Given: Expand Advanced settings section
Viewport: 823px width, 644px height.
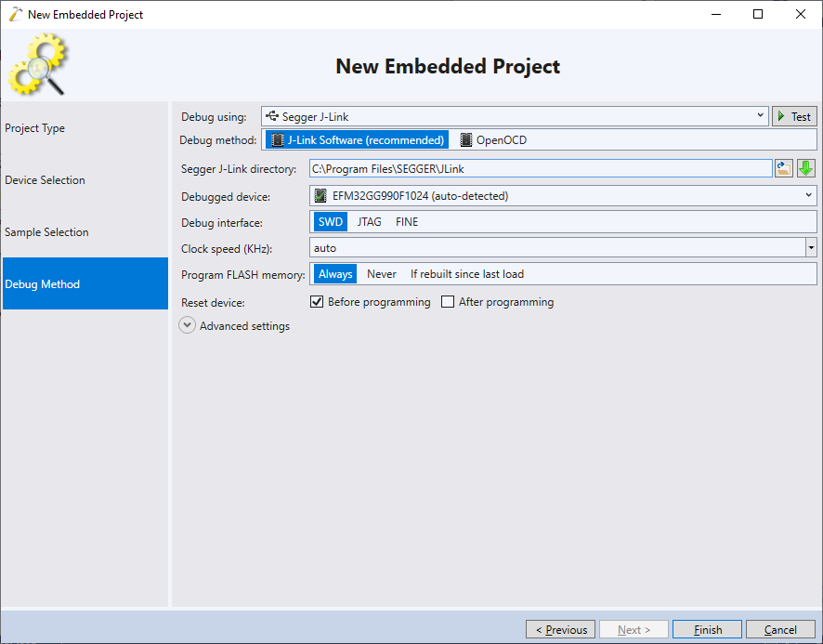Looking at the screenshot, I should [x=188, y=325].
